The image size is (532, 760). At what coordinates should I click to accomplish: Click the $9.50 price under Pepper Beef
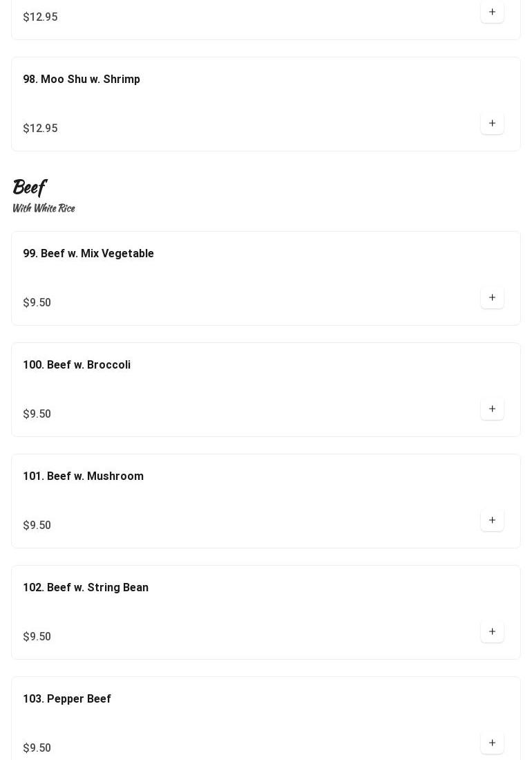tap(37, 748)
